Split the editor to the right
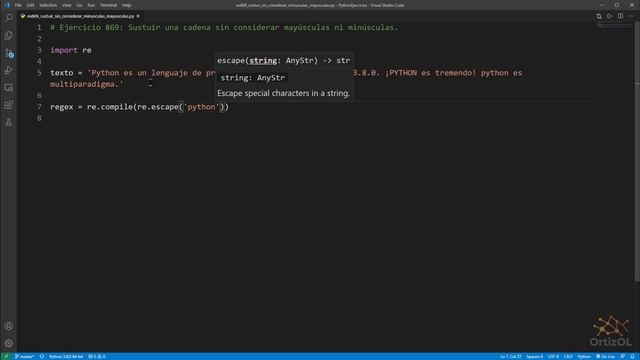 point(620,16)
